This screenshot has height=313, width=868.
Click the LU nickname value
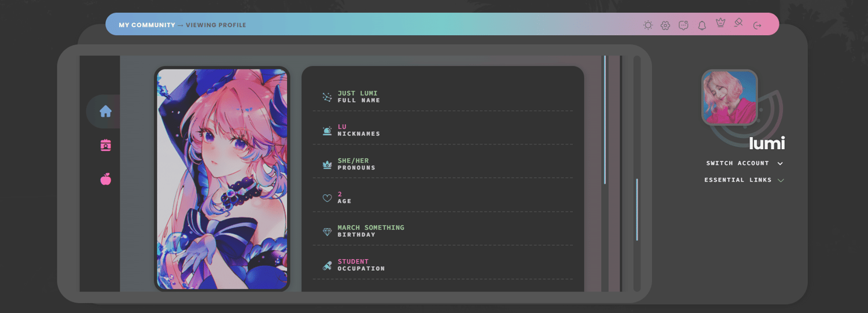tap(342, 127)
